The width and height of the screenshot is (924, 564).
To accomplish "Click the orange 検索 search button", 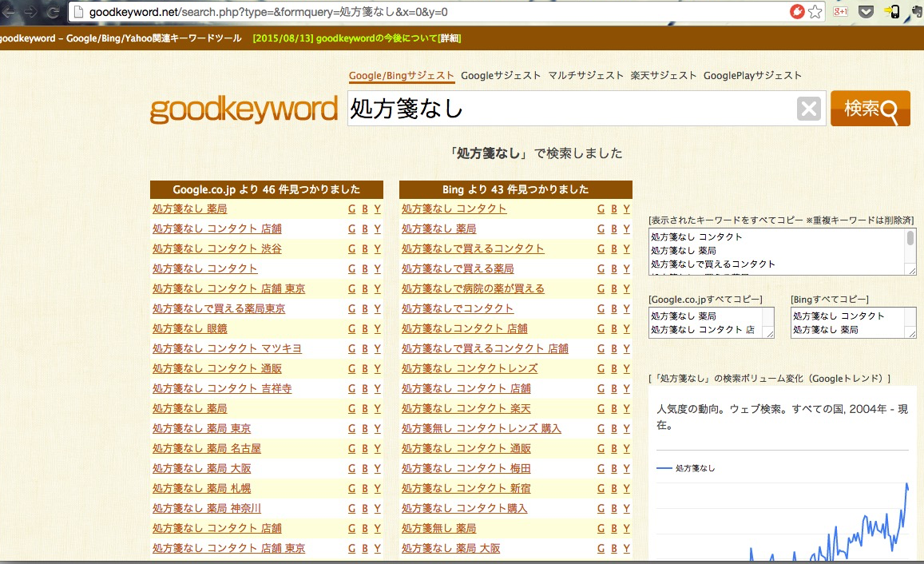I will point(870,109).
